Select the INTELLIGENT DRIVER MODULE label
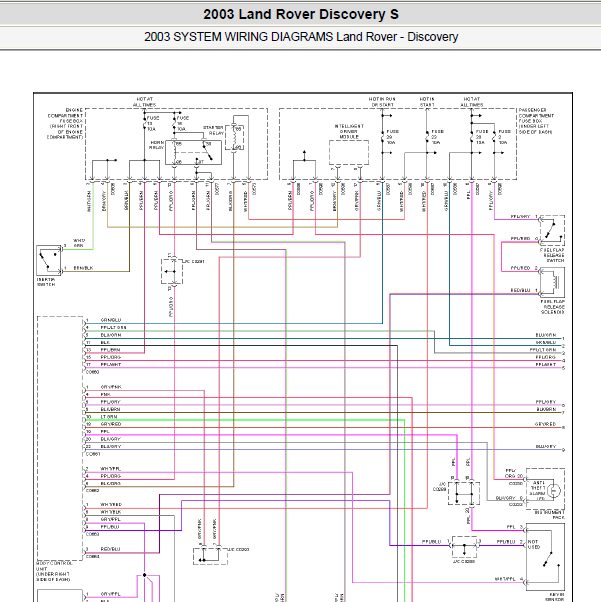Viewport: 601px width, 602px height. 349,131
